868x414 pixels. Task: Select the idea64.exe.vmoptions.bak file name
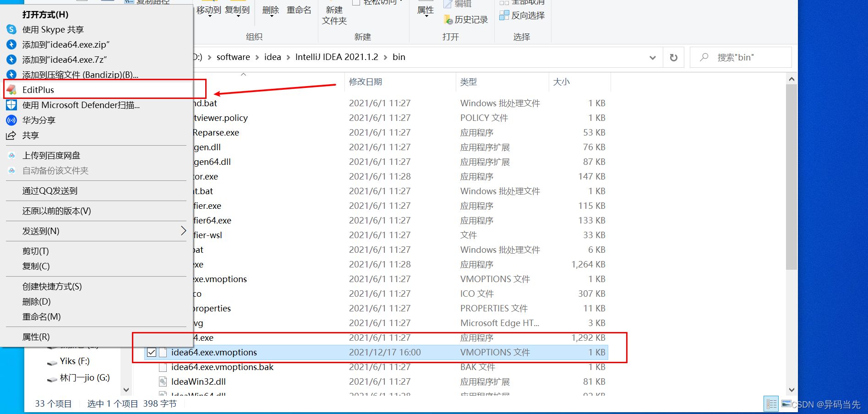coord(222,367)
